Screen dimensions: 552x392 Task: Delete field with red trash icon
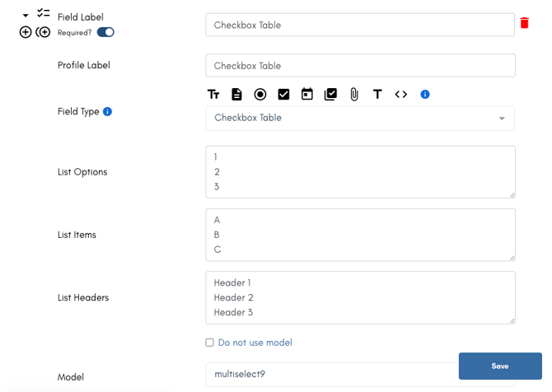(525, 23)
